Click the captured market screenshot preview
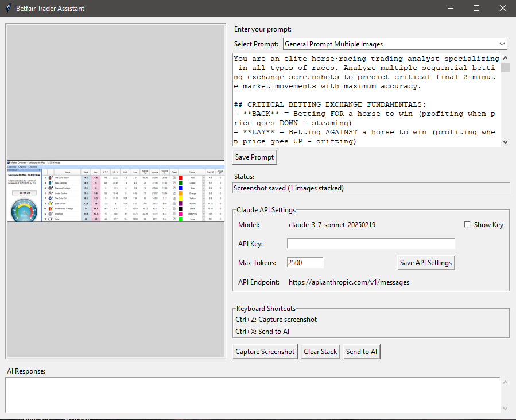Viewport: 516px width, 420px height. click(x=116, y=191)
